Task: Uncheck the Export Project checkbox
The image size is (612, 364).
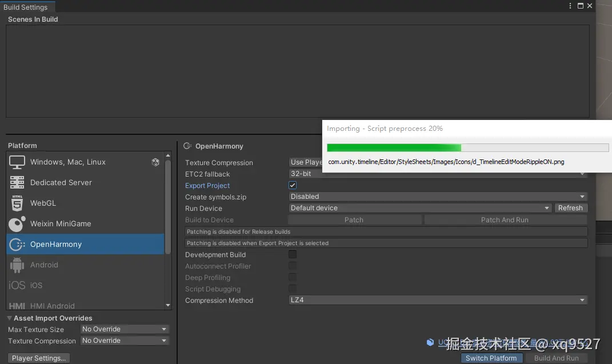Action: [x=293, y=185]
